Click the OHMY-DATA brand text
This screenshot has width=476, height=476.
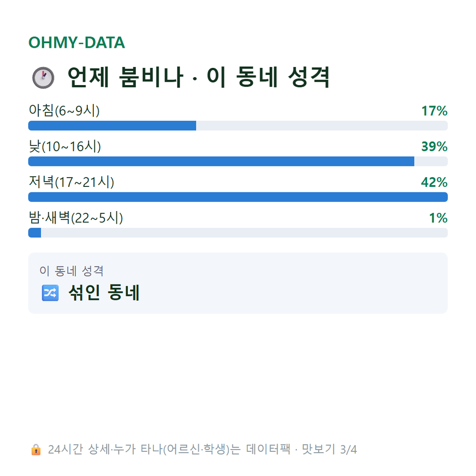(x=77, y=42)
